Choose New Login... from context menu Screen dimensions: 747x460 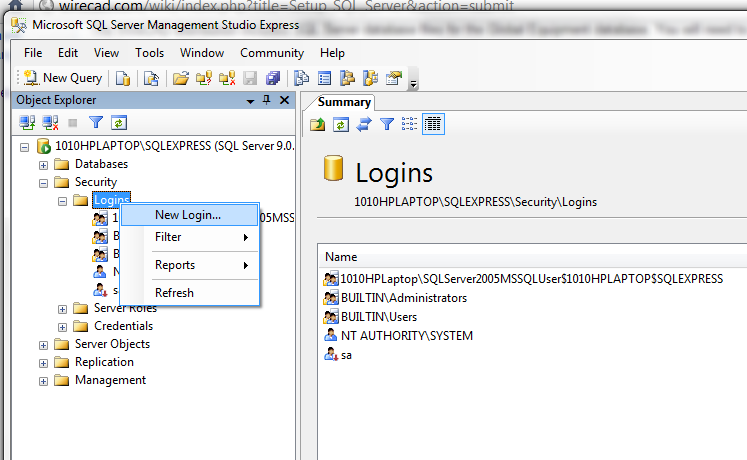190,215
